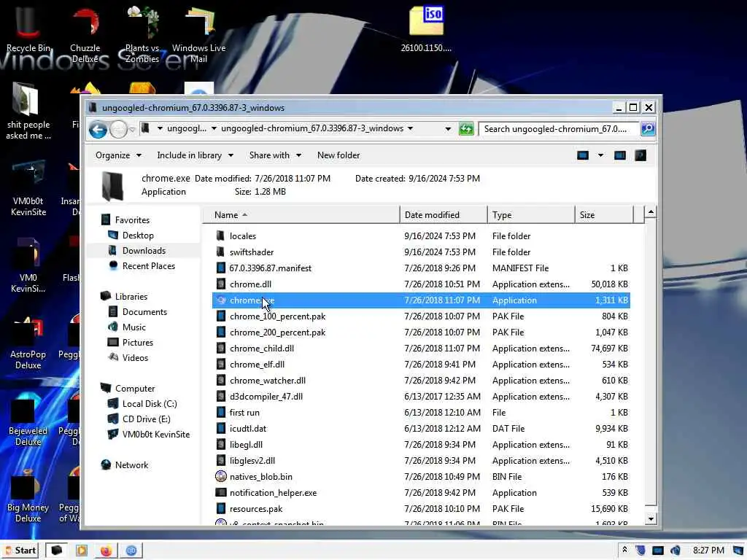The height and width of the screenshot is (560, 747).
Task: Click the Back navigation arrow in Explorer
Action: coord(98,129)
